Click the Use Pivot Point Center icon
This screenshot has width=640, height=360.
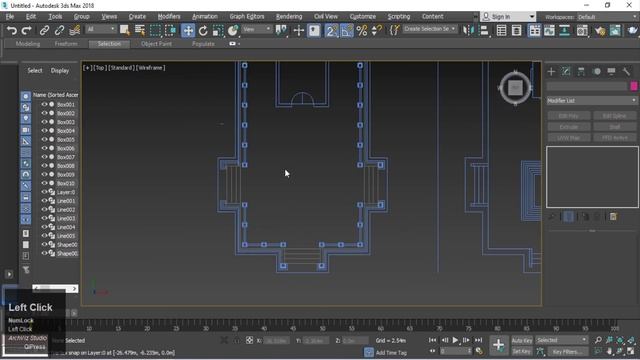tap(281, 30)
